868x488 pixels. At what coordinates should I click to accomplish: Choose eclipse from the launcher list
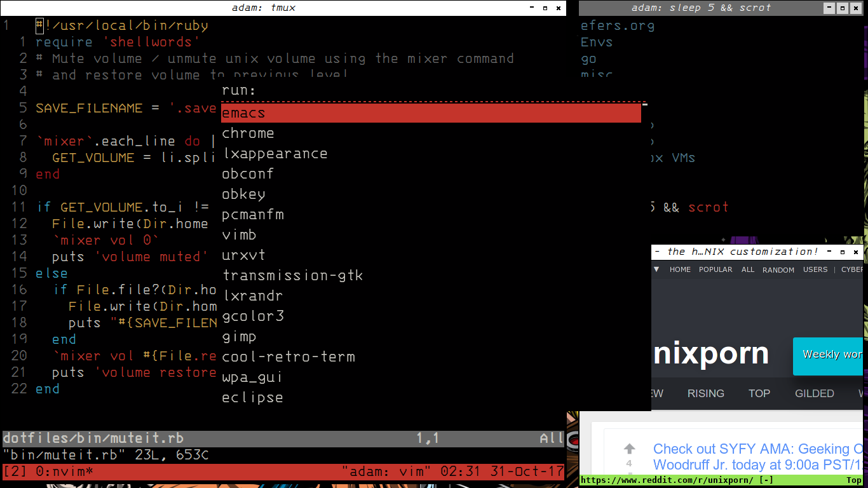[x=252, y=398]
